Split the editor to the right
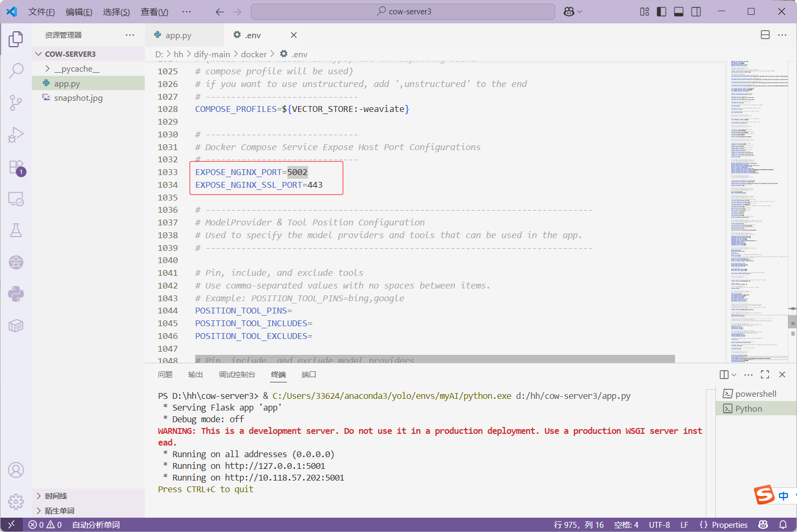This screenshot has height=532, width=797. click(765, 35)
